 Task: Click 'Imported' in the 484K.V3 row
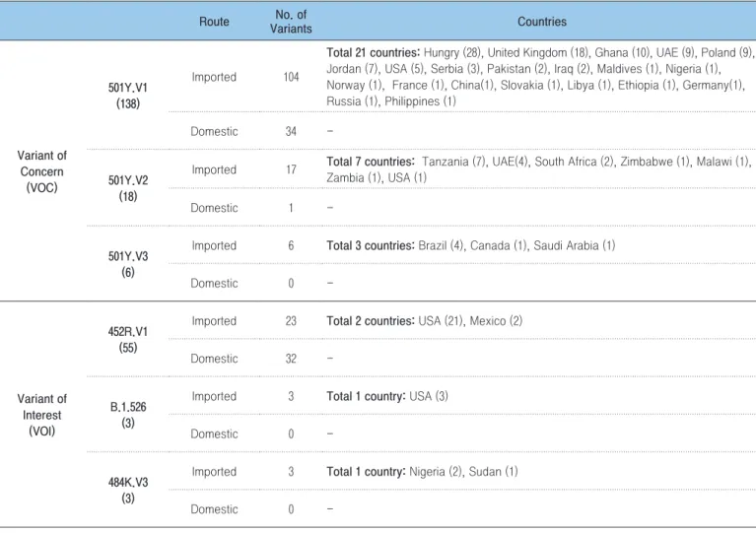[214, 472]
